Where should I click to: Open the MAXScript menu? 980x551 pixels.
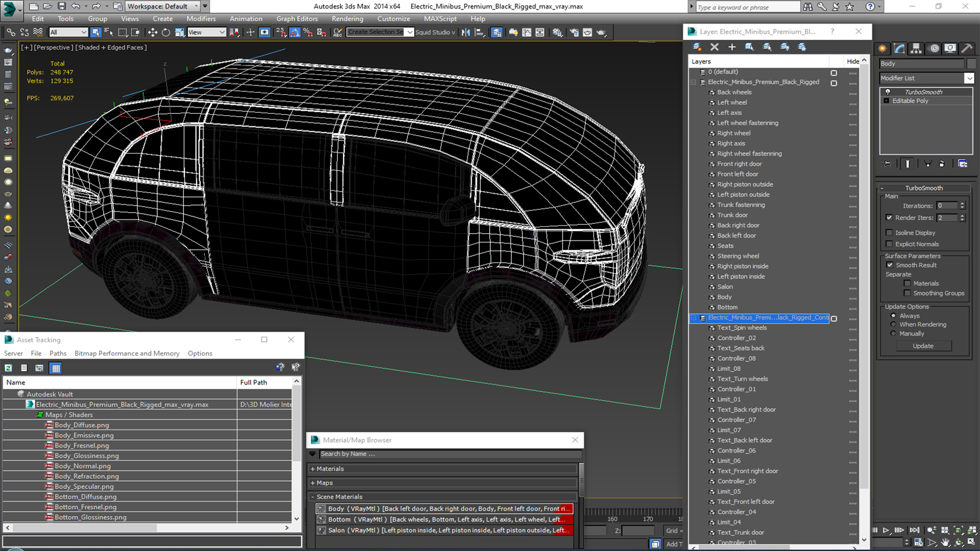[440, 19]
